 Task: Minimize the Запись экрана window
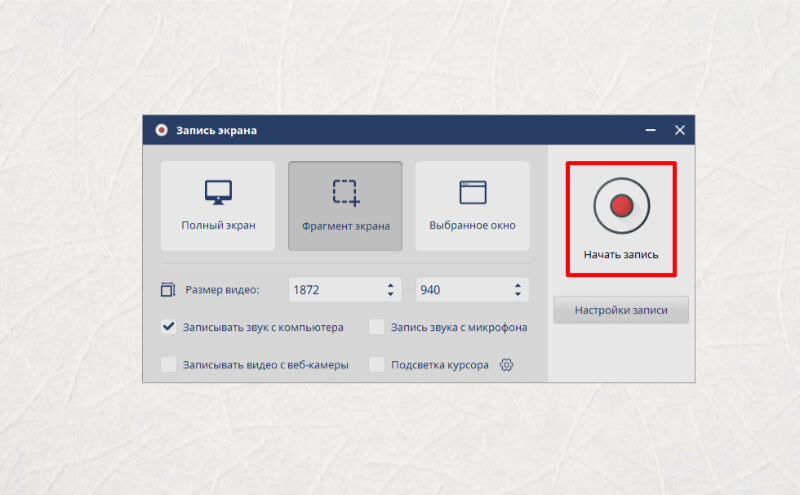click(x=651, y=130)
